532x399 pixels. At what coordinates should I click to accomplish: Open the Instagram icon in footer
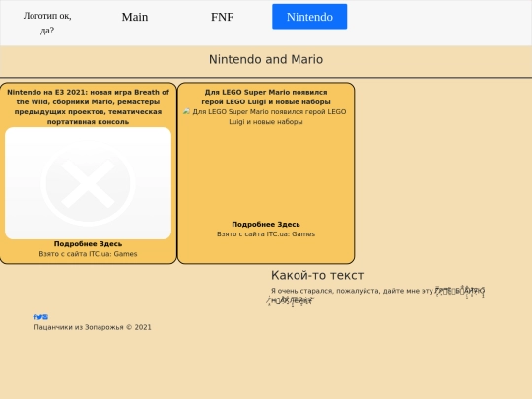[45, 317]
